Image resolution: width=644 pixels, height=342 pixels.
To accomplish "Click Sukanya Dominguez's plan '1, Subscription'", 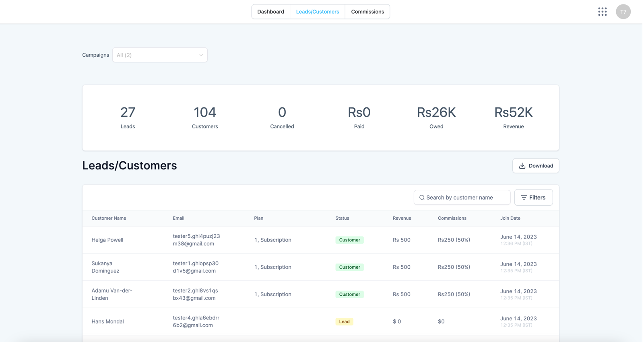I will 272,267.
